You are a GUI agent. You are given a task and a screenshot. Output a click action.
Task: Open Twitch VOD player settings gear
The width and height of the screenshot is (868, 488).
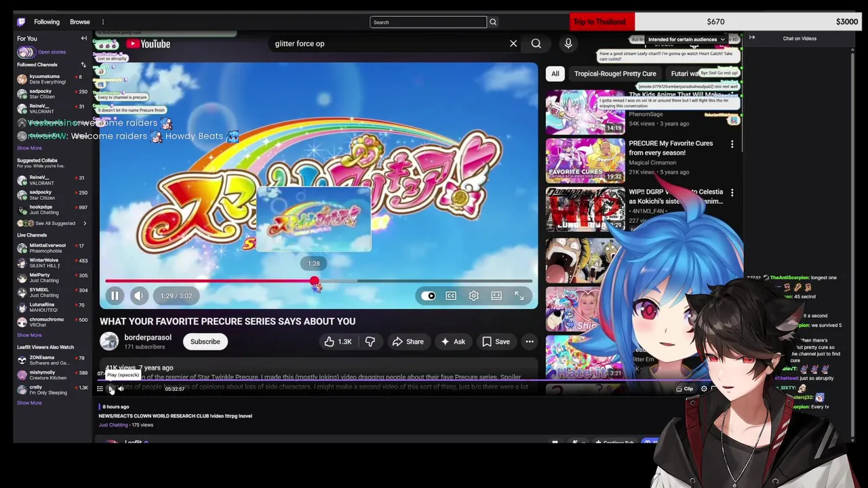pyautogui.click(x=704, y=389)
